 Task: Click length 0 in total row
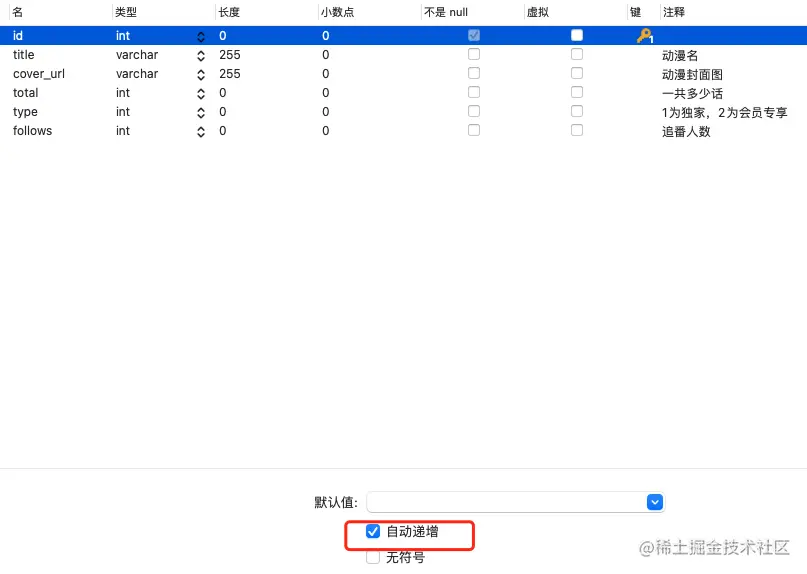click(223, 93)
